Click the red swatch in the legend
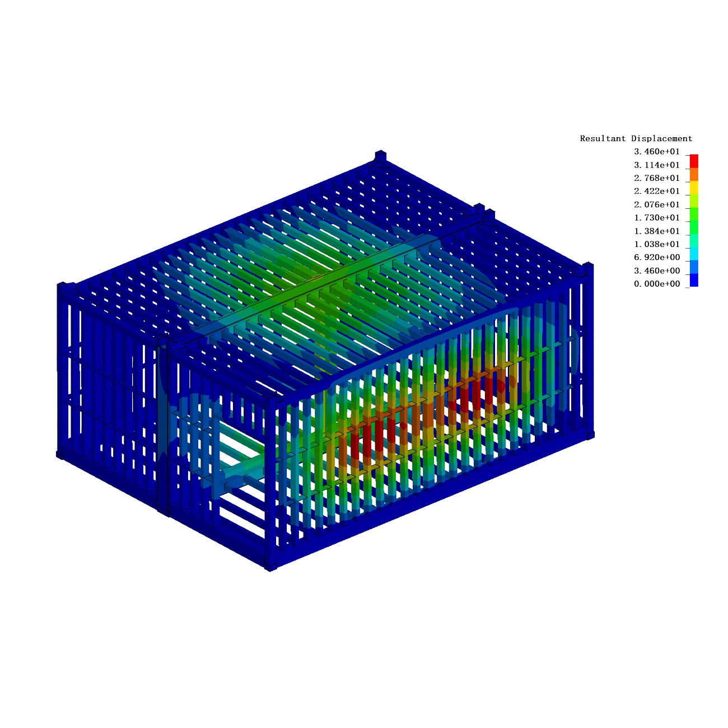This screenshot has height=728, width=728. 694,161
